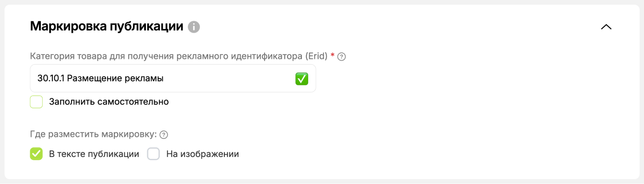Image resolution: width=644 pixels, height=184 pixels.
Task: Uncheck the В тексте публикации checkbox
Action: (x=36, y=154)
